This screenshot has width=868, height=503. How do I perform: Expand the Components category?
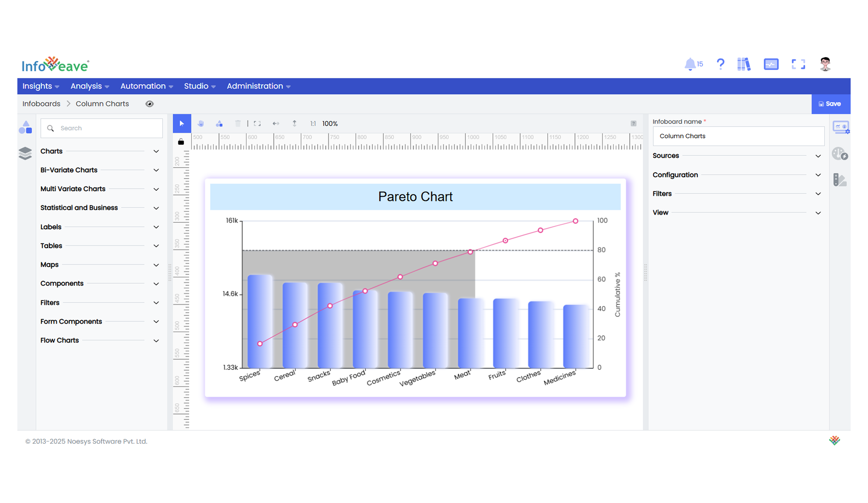click(x=100, y=284)
